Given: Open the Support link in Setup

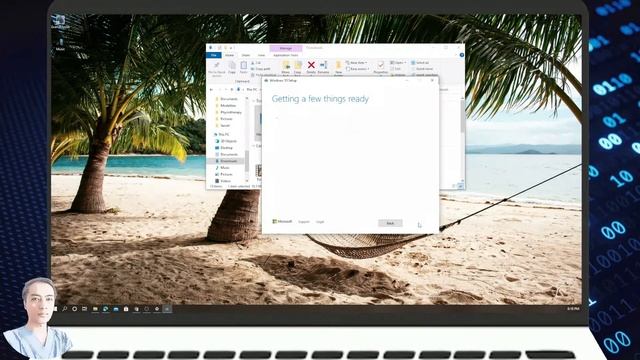Looking at the screenshot, I should pos(304,222).
